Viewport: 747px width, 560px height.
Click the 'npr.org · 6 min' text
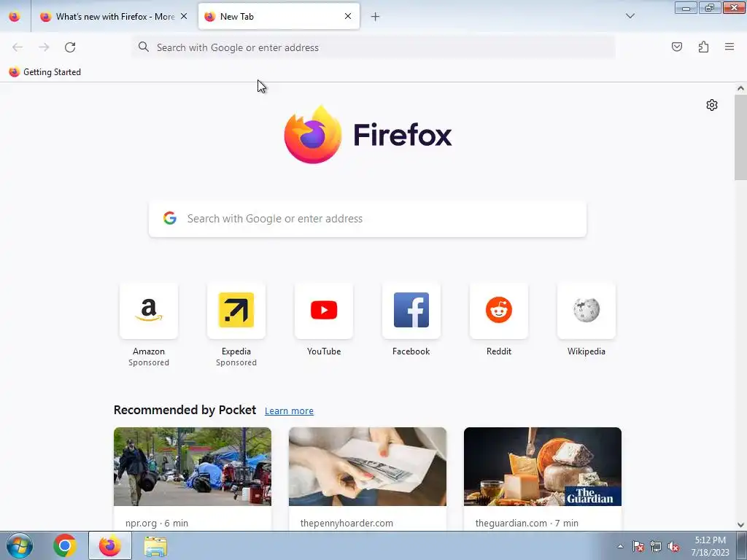coord(157,523)
